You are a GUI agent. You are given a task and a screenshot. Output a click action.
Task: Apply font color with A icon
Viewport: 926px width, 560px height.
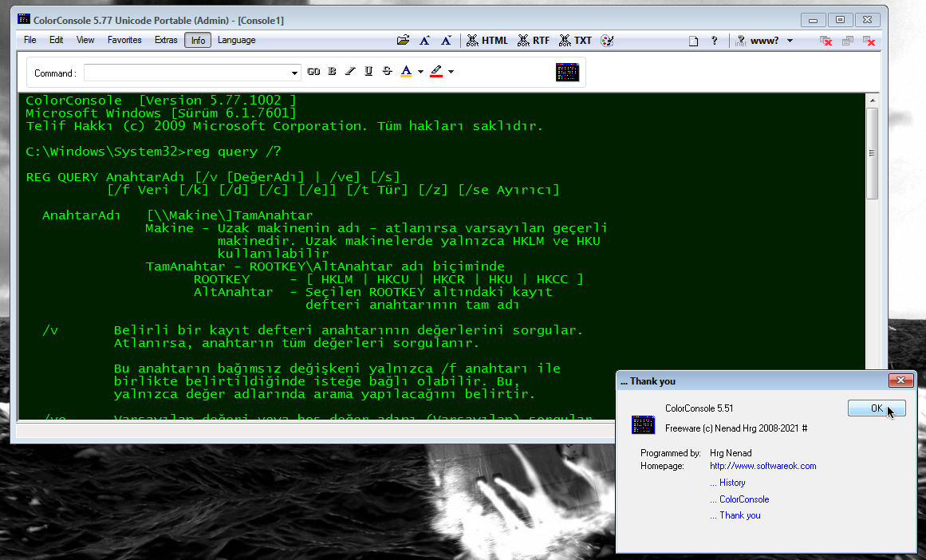click(x=406, y=72)
